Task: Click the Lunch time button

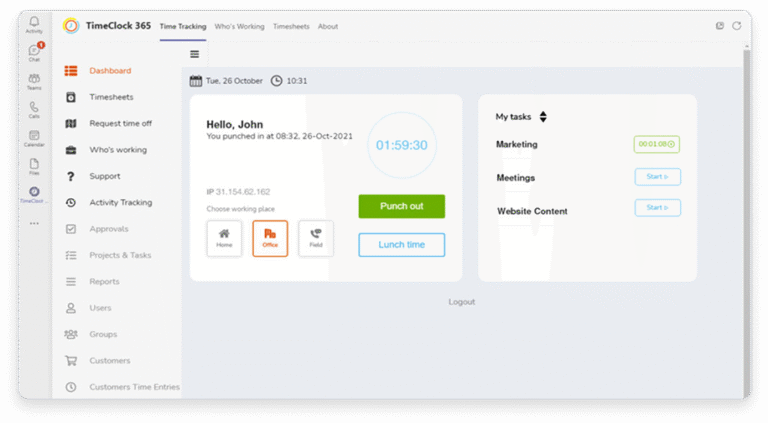Action: (x=402, y=245)
